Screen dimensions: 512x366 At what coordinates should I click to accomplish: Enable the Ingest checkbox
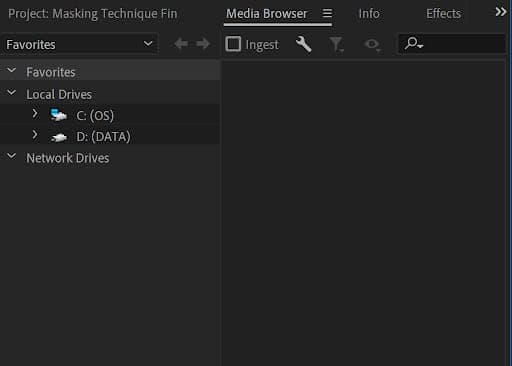[x=233, y=44]
